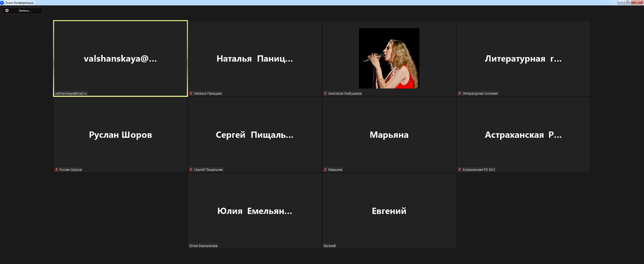Select the Евгений participant tile
Screen dimensions: 644x264
click(389, 211)
